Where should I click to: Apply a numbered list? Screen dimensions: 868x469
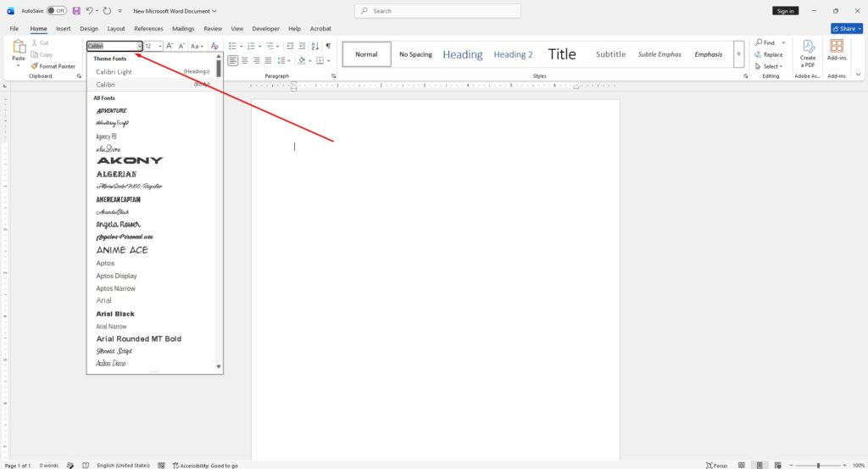click(251, 46)
